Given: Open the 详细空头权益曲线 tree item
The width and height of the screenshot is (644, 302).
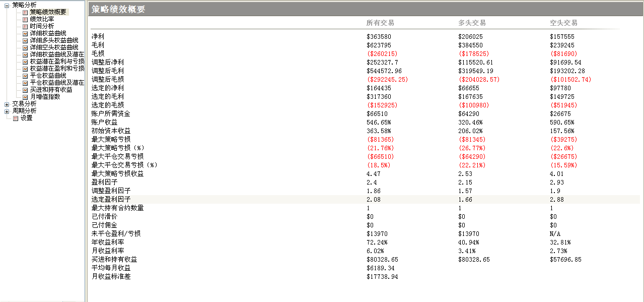Looking at the screenshot, I should point(54,47).
